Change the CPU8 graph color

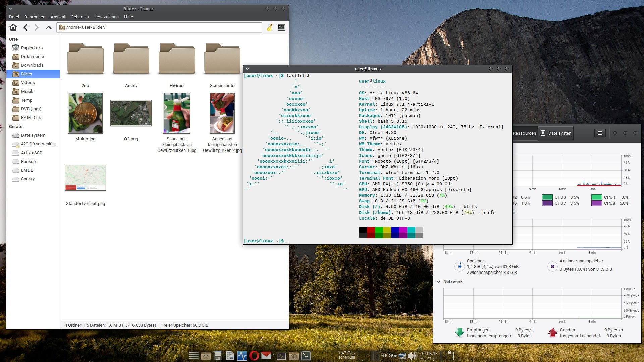click(x=597, y=203)
